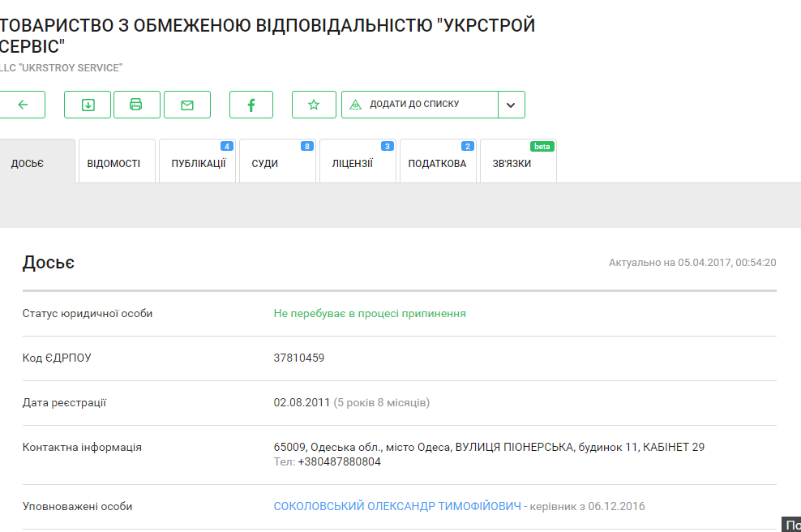Click the status 'Не перебуває в процесі припинення'
The image size is (801, 532).
pyautogui.click(x=370, y=313)
